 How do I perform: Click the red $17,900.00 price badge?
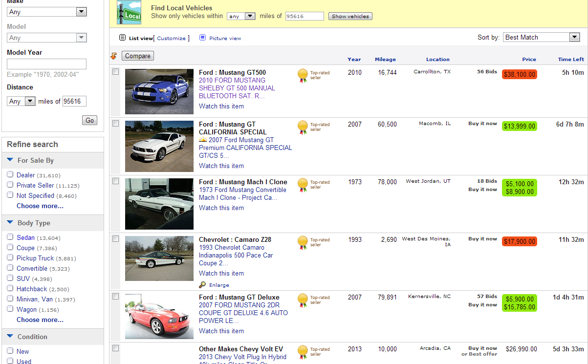click(520, 241)
